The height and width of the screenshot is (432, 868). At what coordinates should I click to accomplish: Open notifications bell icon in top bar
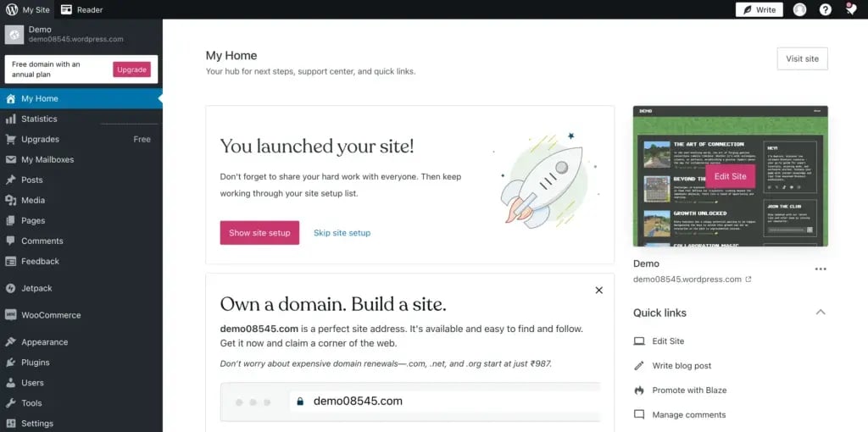coord(851,9)
